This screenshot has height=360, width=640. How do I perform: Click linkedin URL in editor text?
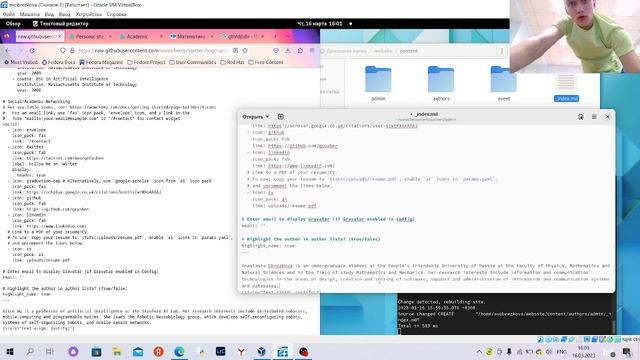pos(301,166)
